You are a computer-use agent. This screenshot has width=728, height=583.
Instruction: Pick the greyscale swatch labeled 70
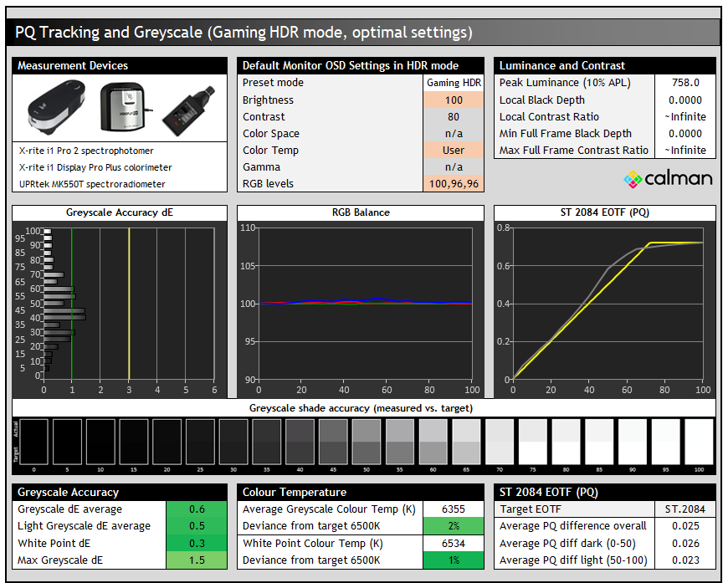pos(500,441)
